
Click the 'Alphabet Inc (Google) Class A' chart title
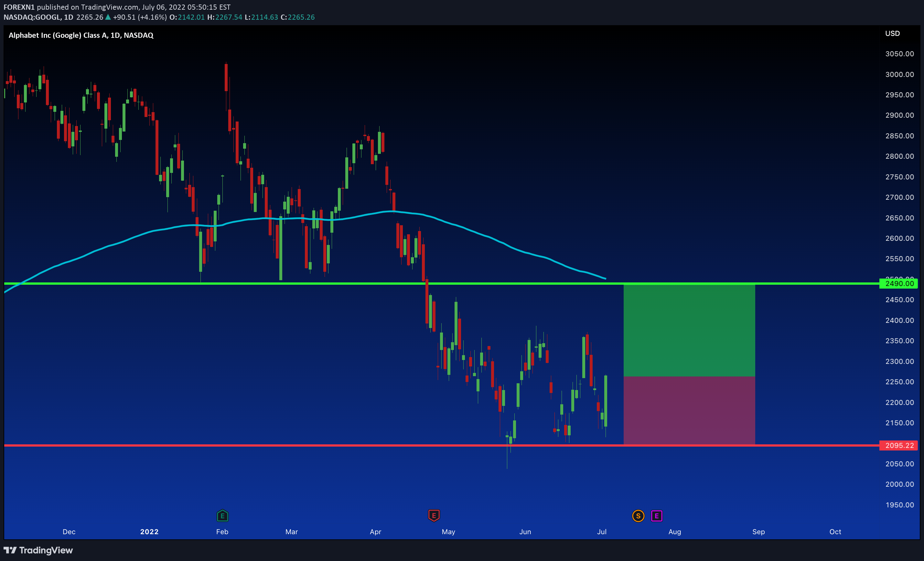click(81, 35)
